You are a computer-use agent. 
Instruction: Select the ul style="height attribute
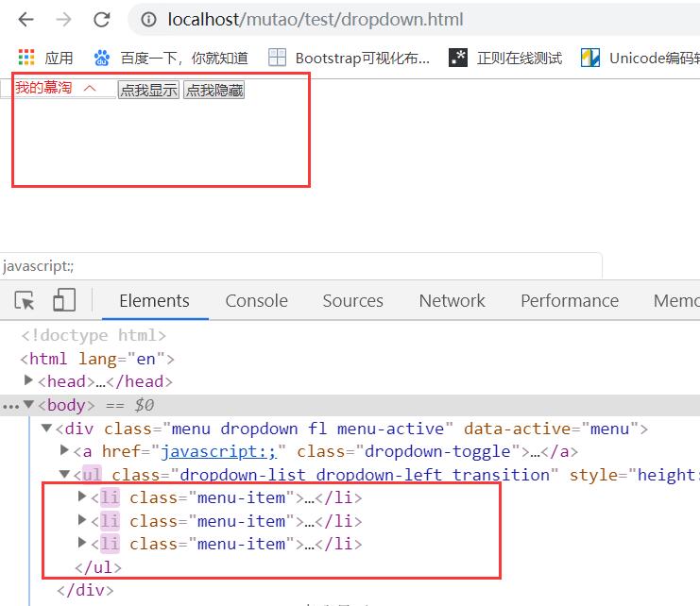click(635, 475)
